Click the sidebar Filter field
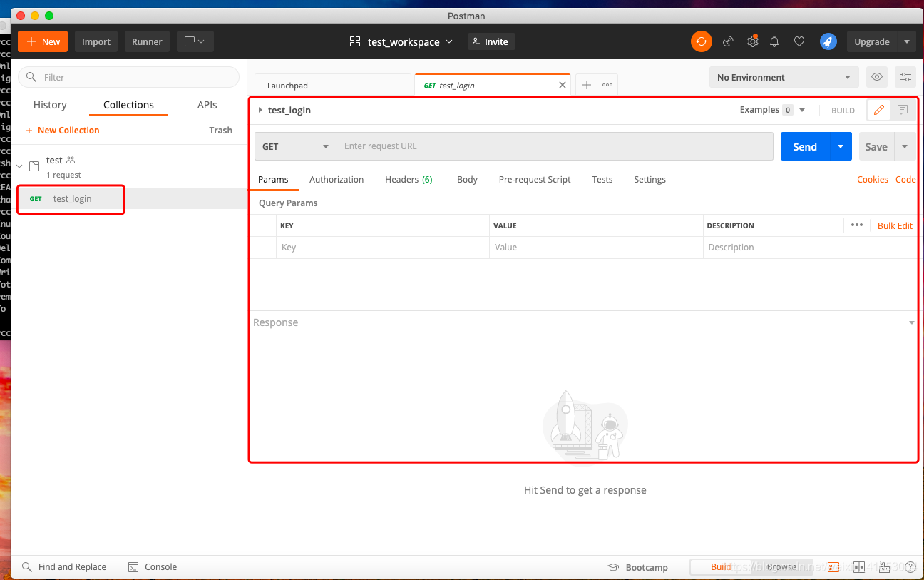This screenshot has height=580, width=924. 129,77
